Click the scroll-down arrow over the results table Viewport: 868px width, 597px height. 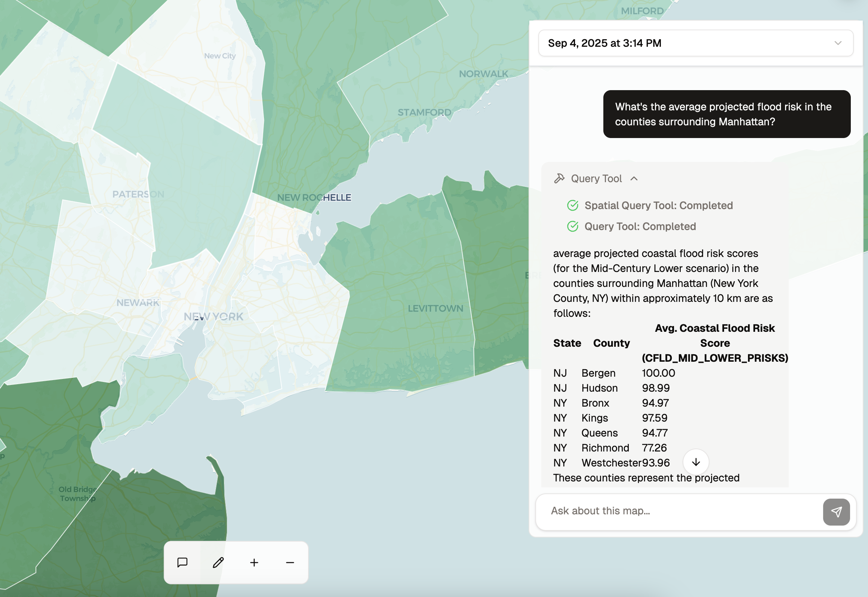pos(695,462)
